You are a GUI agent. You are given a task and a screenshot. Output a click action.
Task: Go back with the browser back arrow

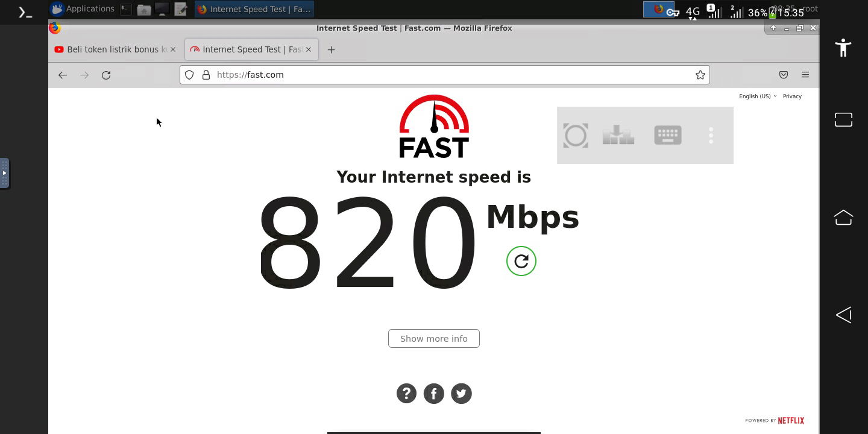[63, 75]
